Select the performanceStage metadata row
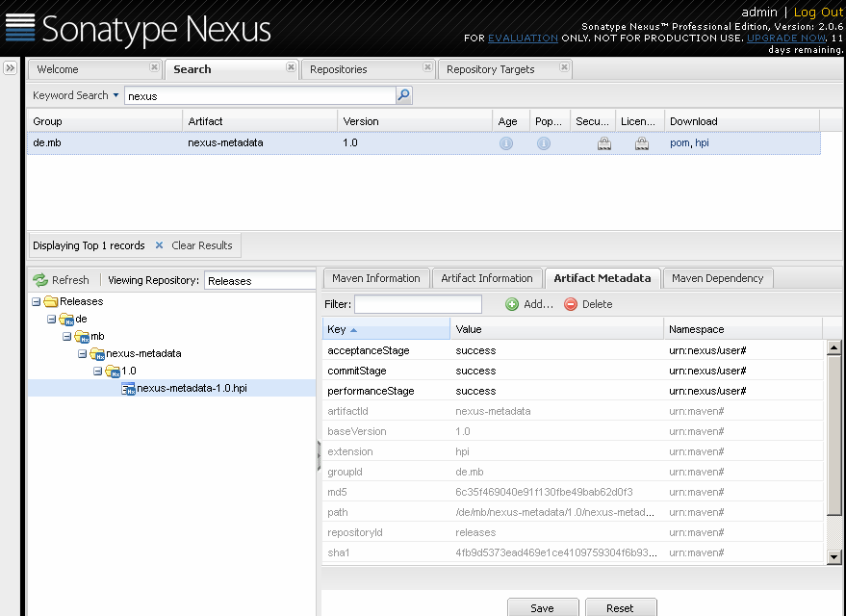Image resolution: width=846 pixels, height=616 pixels. [573, 391]
